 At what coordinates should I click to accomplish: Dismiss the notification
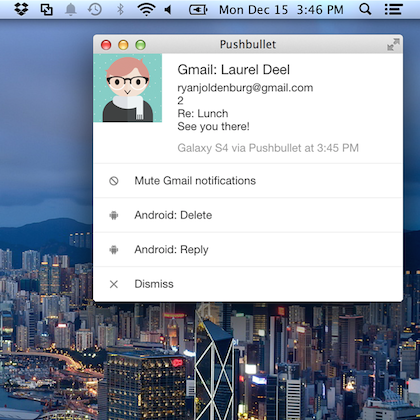point(248,284)
